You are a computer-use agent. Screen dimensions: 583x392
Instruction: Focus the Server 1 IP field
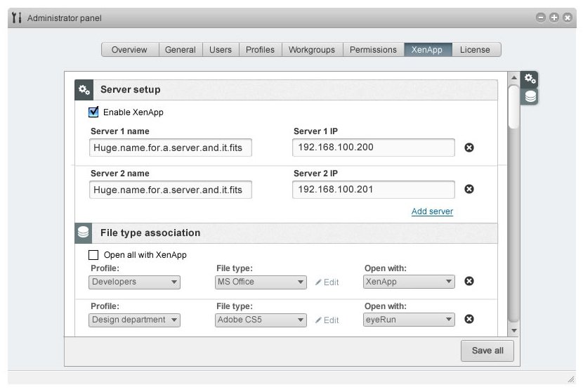coord(373,148)
